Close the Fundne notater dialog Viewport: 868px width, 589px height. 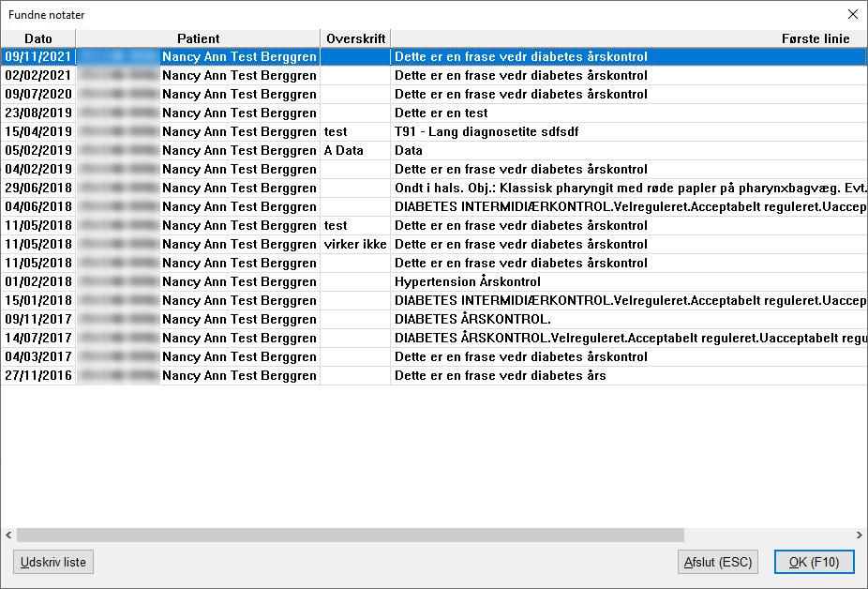click(852, 14)
